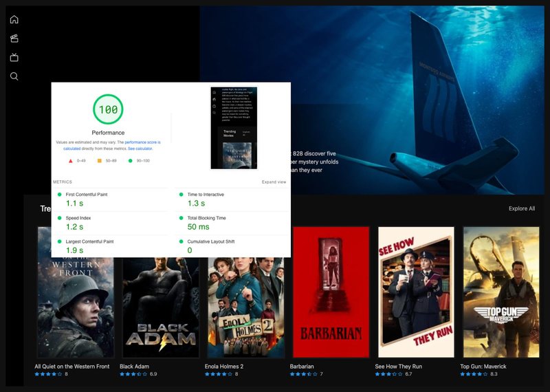Click the mobile page preview in report
The width and height of the screenshot is (550, 392).
point(234,128)
